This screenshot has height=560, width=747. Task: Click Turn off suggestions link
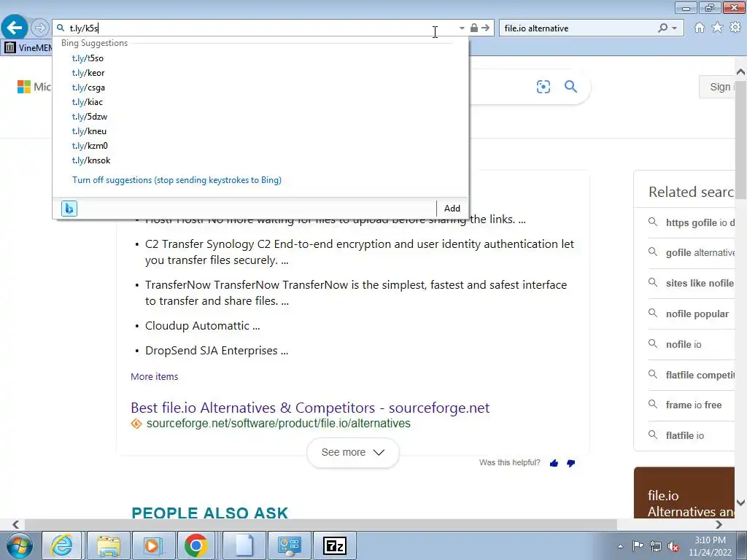[177, 180]
